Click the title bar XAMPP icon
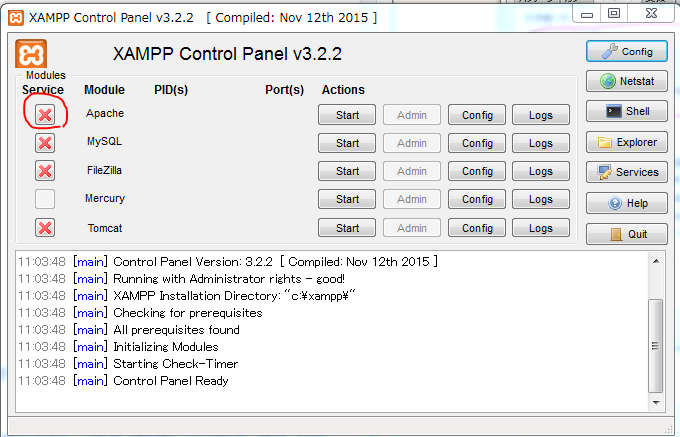This screenshot has width=680, height=437. click(x=16, y=18)
